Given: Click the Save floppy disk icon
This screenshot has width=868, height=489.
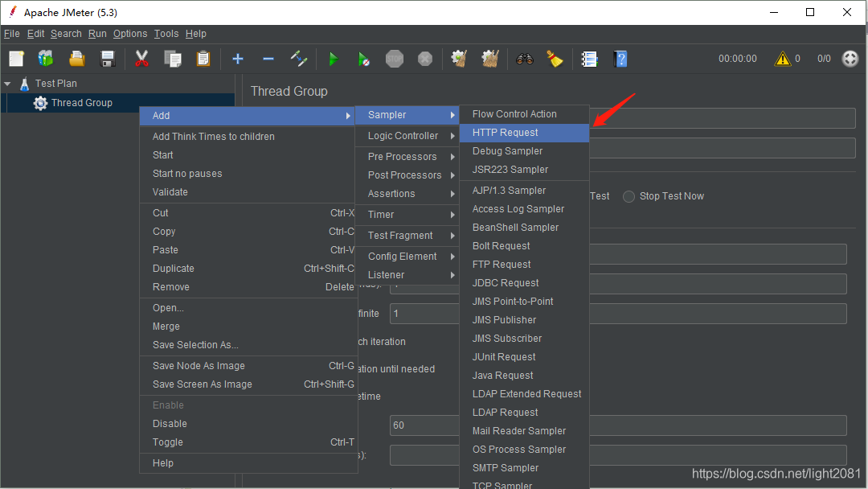Looking at the screenshot, I should point(108,59).
